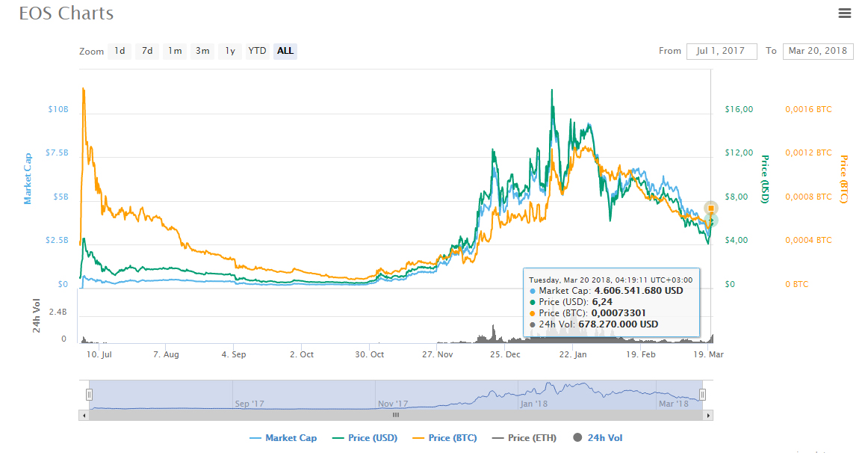Click the bottom scrollbar thumb
This screenshot has width=868, height=453.
click(x=396, y=415)
